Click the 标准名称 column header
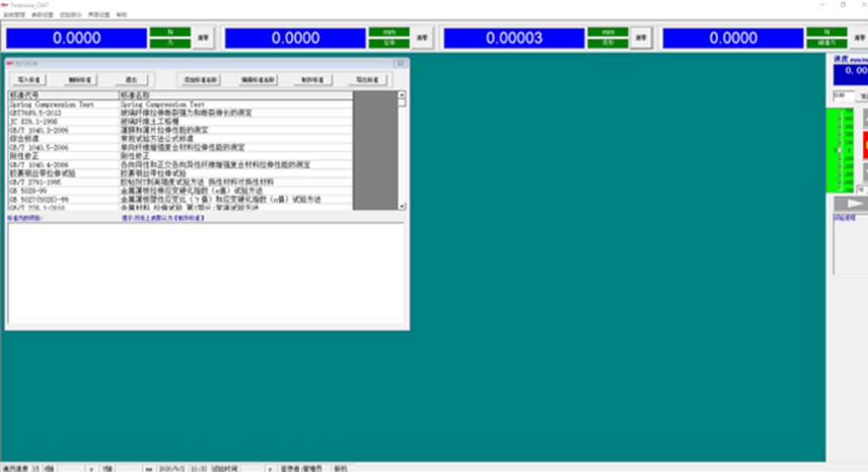Viewport: 868px width, 472px height. pos(236,95)
